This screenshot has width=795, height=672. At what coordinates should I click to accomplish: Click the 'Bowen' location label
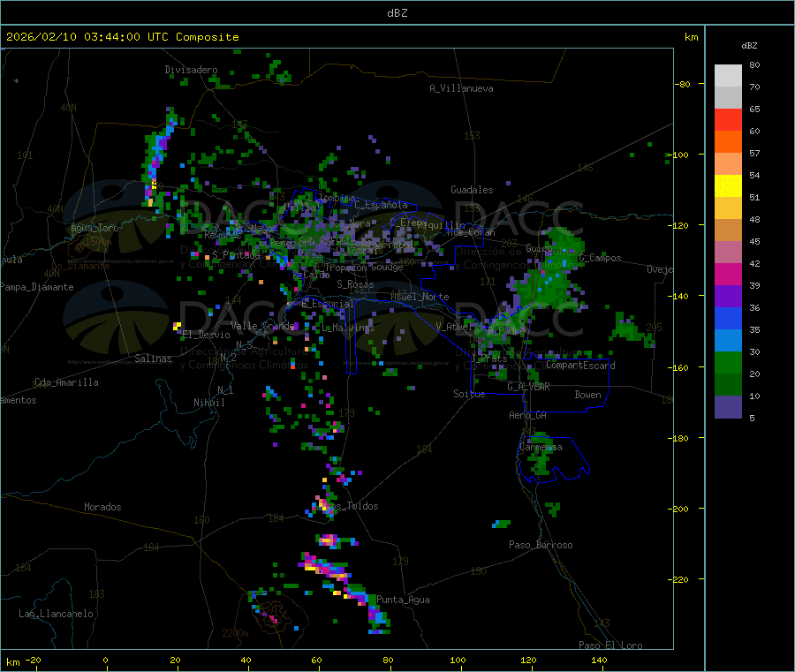pyautogui.click(x=588, y=395)
